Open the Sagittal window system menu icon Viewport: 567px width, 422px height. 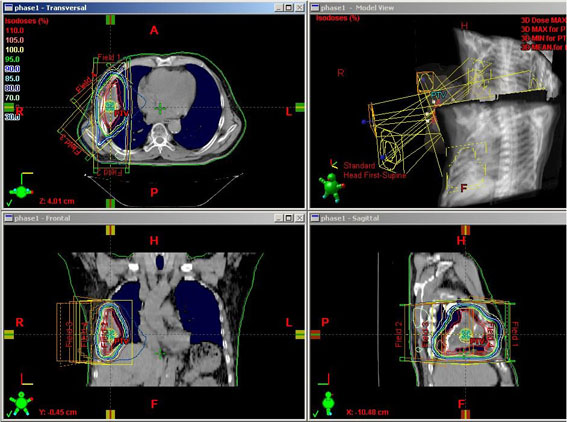pyautogui.click(x=315, y=218)
